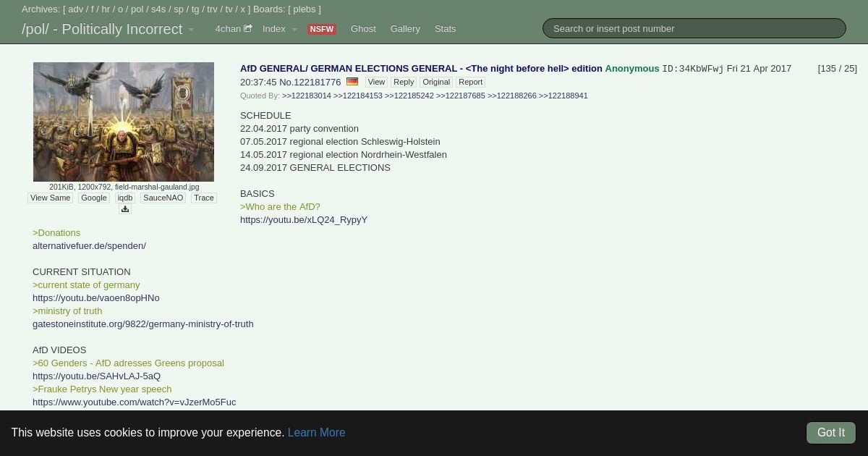
Task: Go to adv archive
Action: (x=76, y=9)
